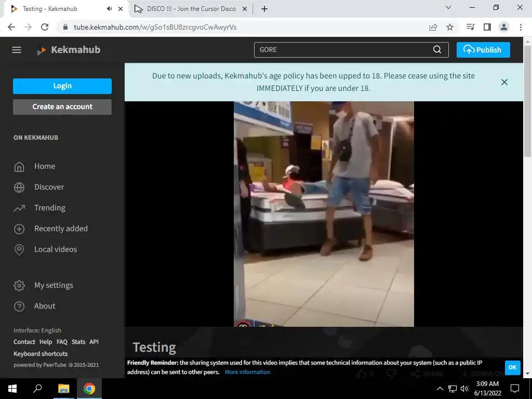Click the Home house icon
The height and width of the screenshot is (399, 532).
[19, 167]
